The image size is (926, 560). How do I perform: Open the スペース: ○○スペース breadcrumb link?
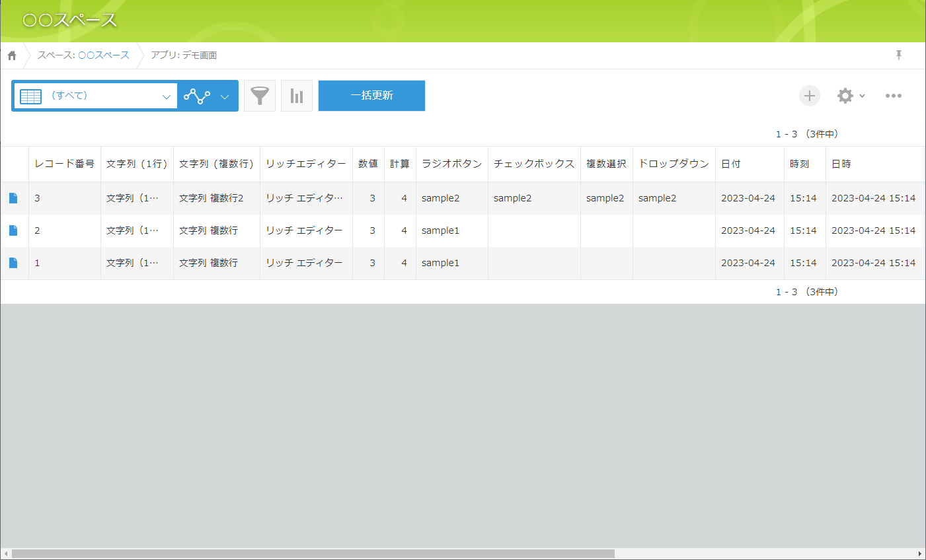point(83,55)
